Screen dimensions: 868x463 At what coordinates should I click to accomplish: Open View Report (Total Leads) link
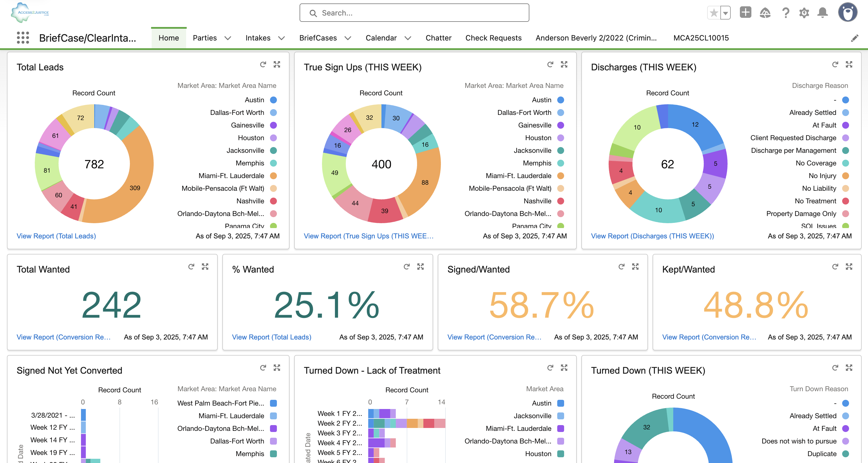coord(56,236)
